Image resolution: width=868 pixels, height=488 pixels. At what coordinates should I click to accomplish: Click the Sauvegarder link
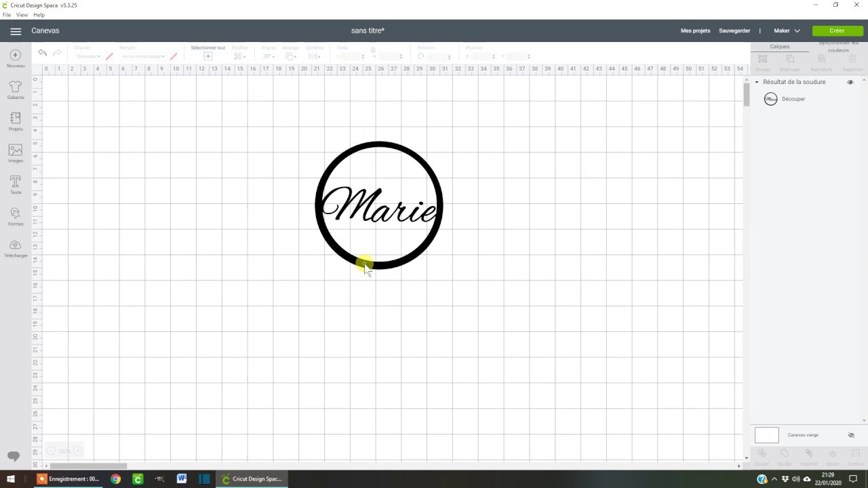tap(734, 30)
